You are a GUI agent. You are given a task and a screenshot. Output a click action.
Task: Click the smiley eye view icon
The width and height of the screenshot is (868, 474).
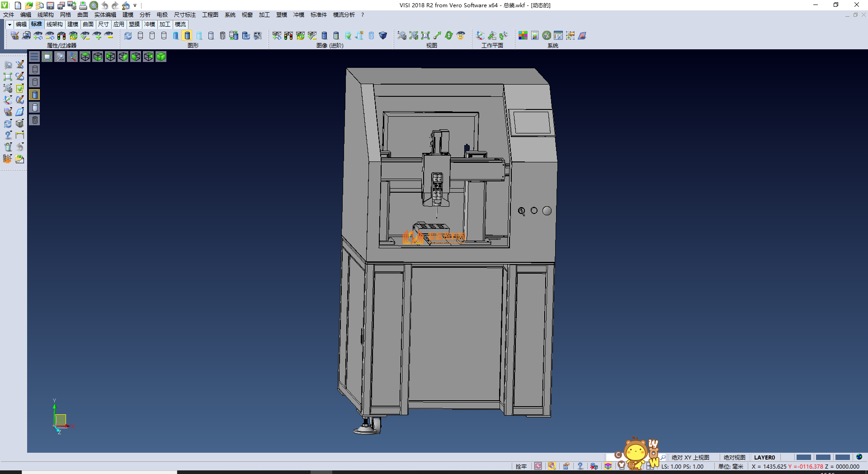point(461,36)
